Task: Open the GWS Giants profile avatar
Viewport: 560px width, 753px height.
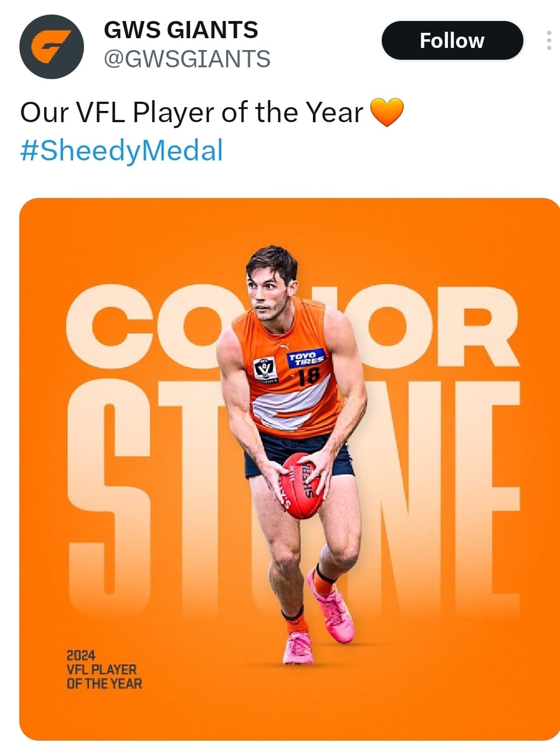Action: point(51,47)
